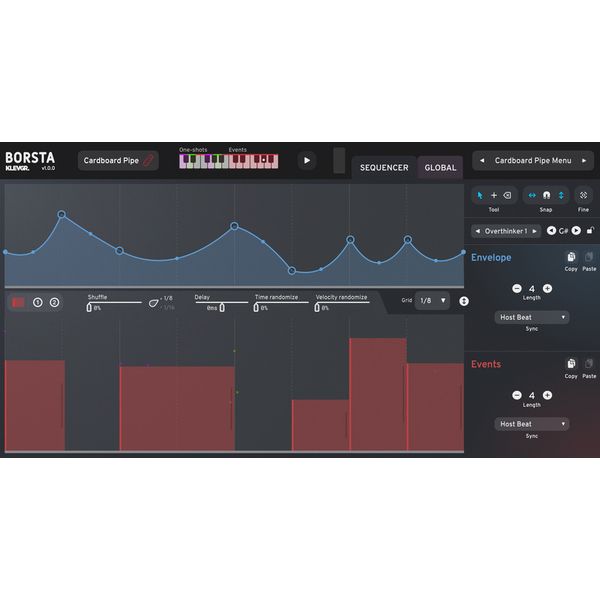
Task: Choose the add point plus tool
Action: [x=493, y=195]
